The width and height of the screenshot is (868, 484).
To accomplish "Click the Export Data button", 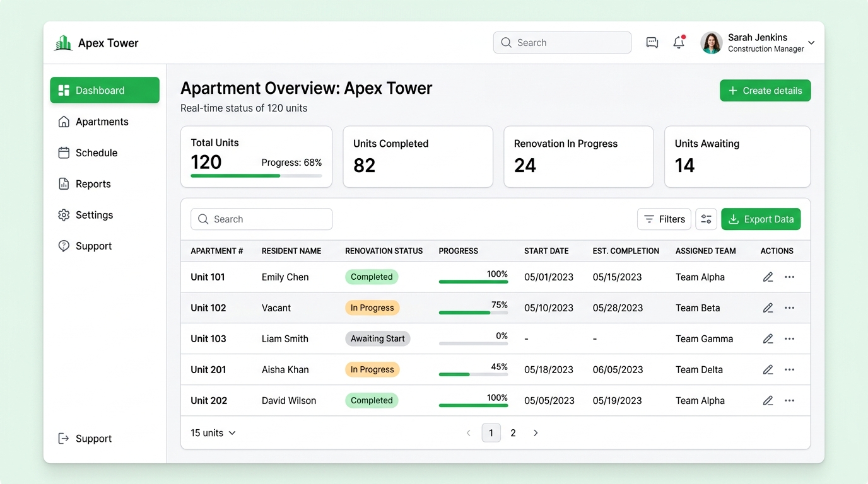I will click(761, 219).
